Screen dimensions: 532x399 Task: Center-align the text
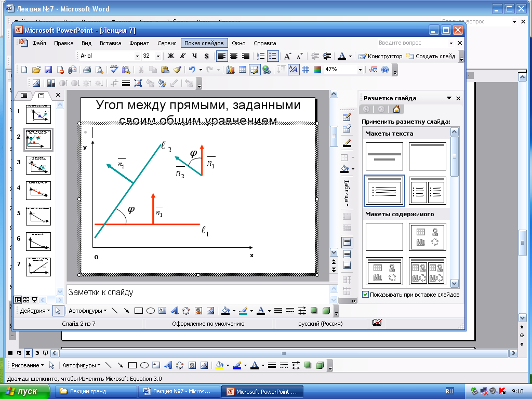(234, 56)
